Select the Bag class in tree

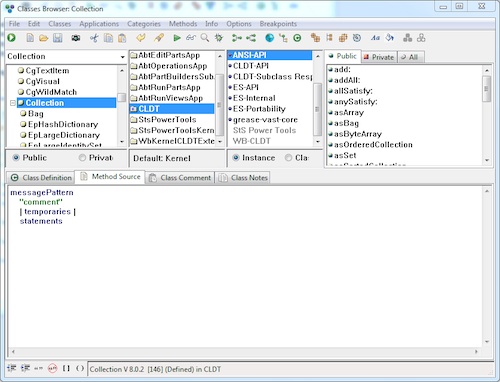click(36, 114)
